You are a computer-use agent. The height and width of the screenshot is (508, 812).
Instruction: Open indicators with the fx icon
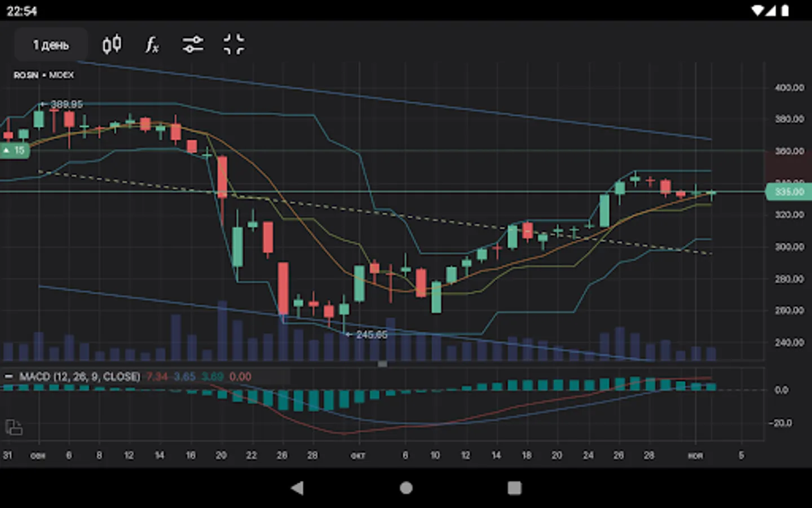(x=152, y=45)
